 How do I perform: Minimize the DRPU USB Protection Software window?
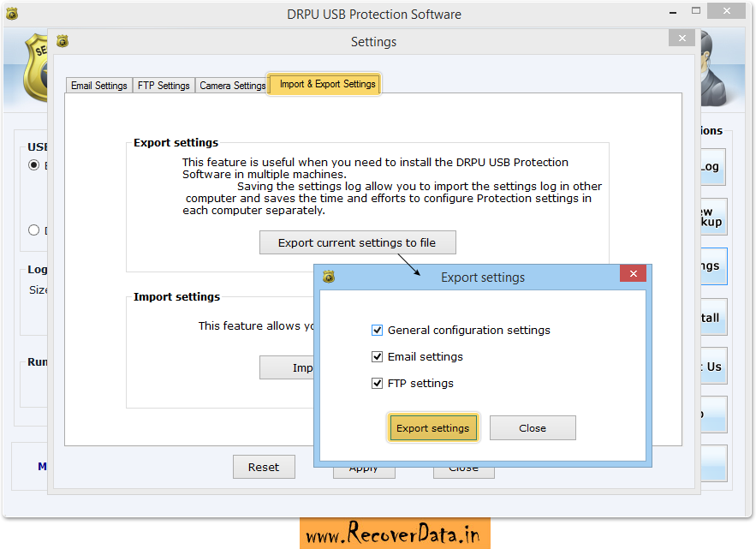(673, 12)
